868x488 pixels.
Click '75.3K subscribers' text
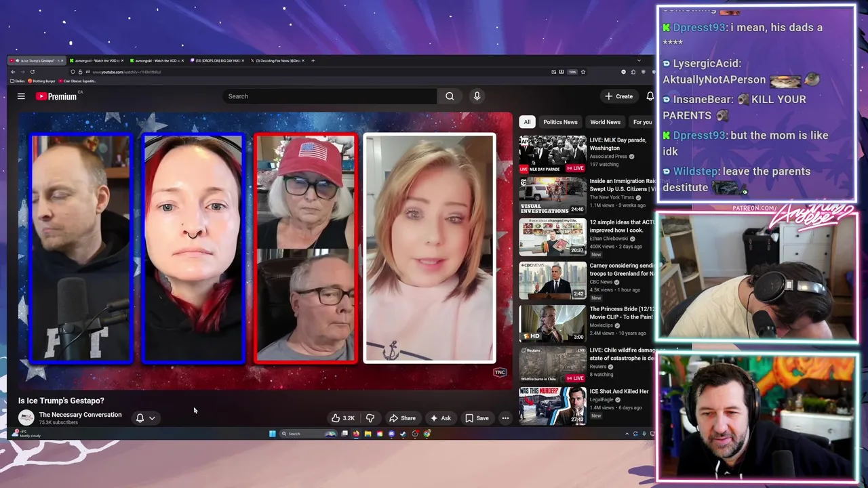(x=58, y=422)
